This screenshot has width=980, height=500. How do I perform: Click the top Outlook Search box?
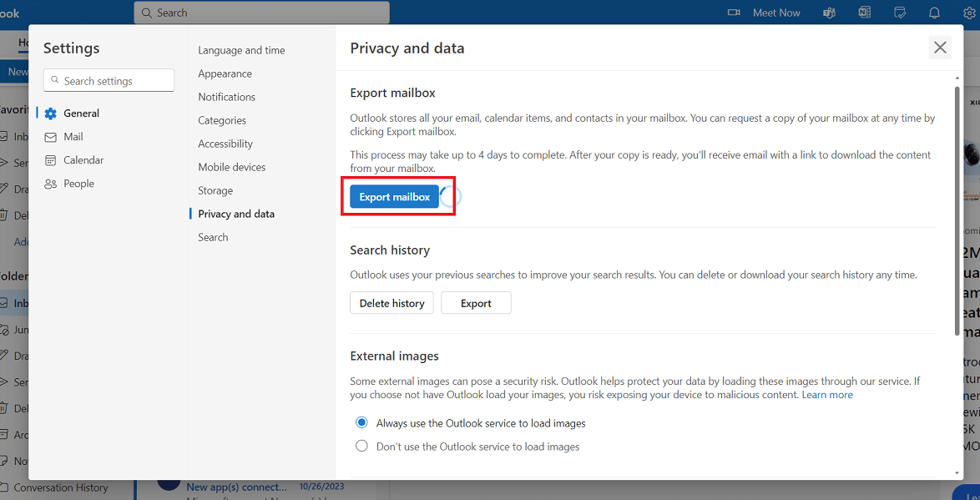click(x=261, y=13)
